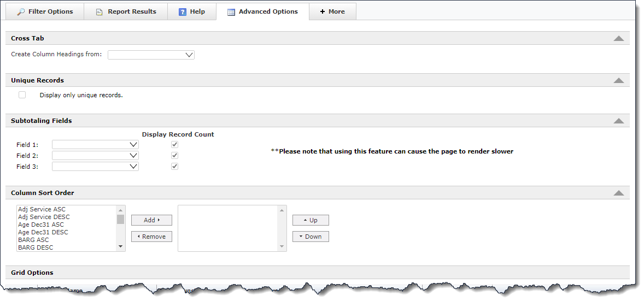Viewport: 644px width, 307px height.
Task: Collapse the Cross Tab section triangle
Action: [x=618, y=38]
